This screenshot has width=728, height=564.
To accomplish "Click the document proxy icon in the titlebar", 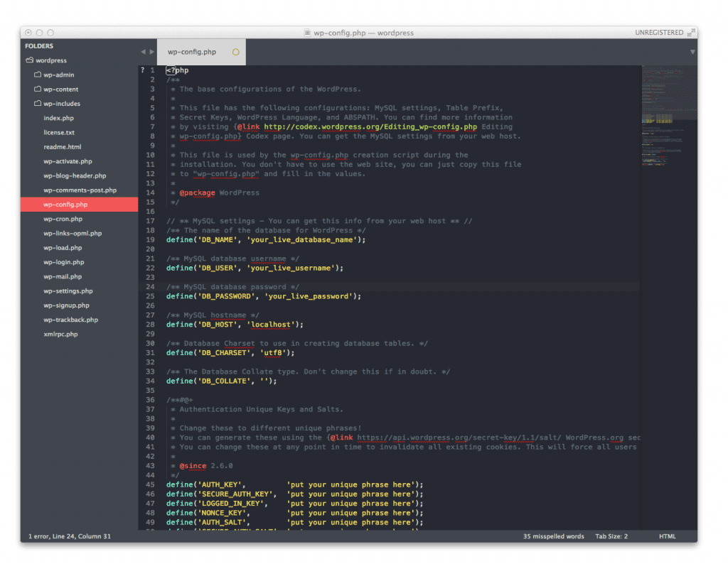I will (308, 33).
